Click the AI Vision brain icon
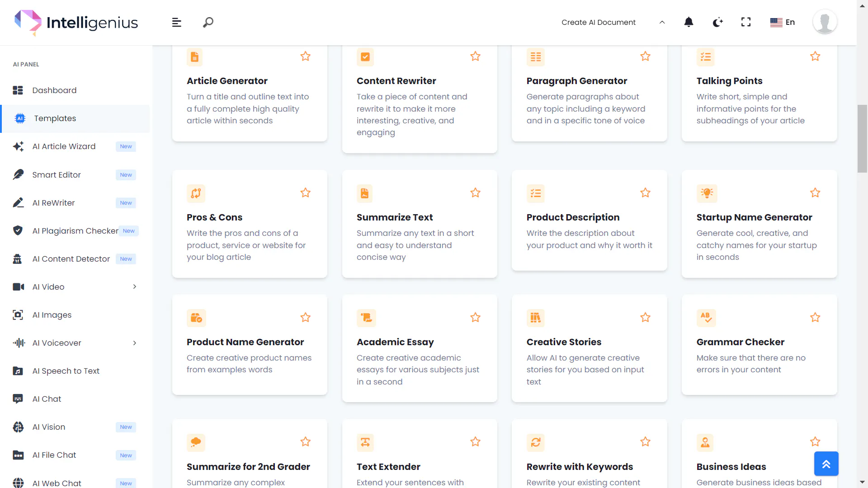Image resolution: width=868 pixels, height=488 pixels. [x=18, y=427]
